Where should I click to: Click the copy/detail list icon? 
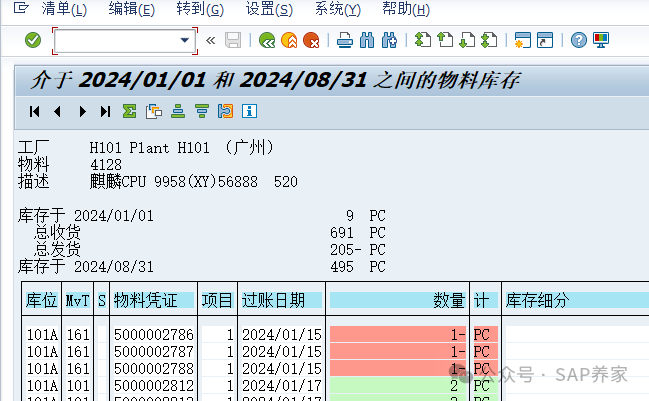click(154, 111)
